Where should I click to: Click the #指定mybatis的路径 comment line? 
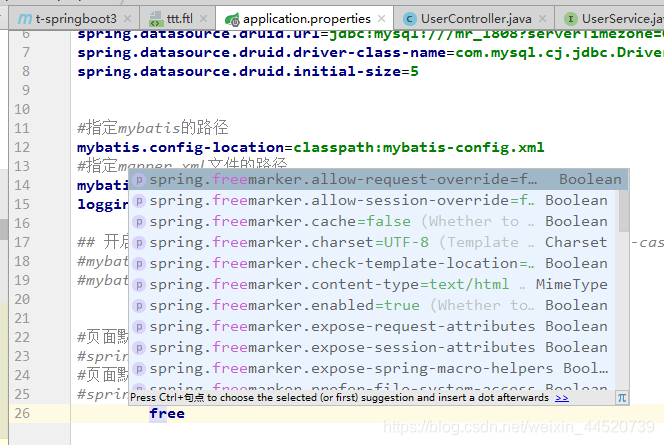coord(153,128)
